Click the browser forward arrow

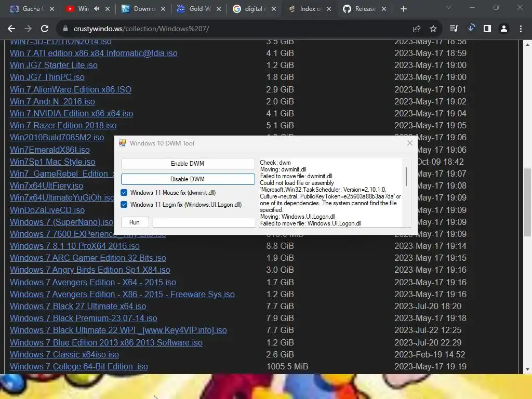click(28, 29)
